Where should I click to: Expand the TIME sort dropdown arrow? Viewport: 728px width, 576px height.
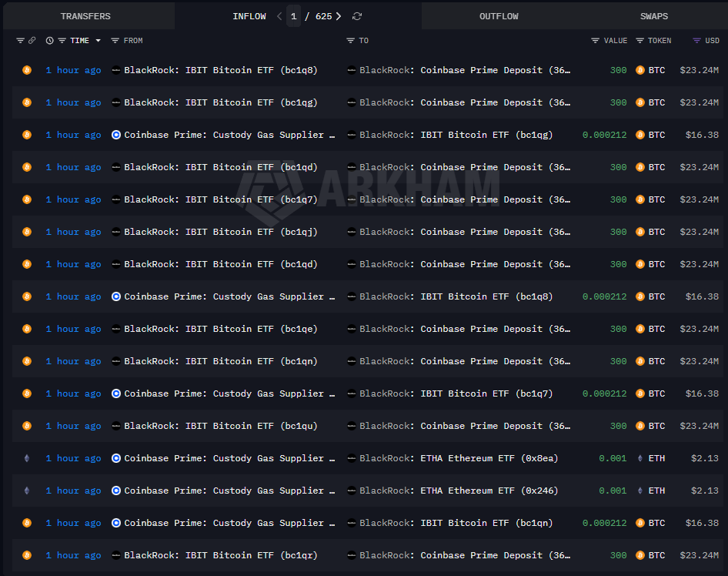coord(98,41)
